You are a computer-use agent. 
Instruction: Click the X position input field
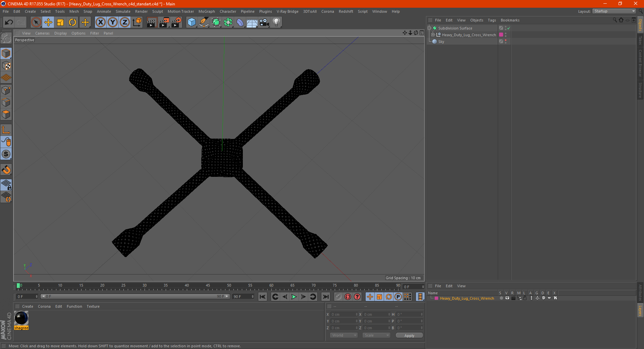tap(344, 314)
